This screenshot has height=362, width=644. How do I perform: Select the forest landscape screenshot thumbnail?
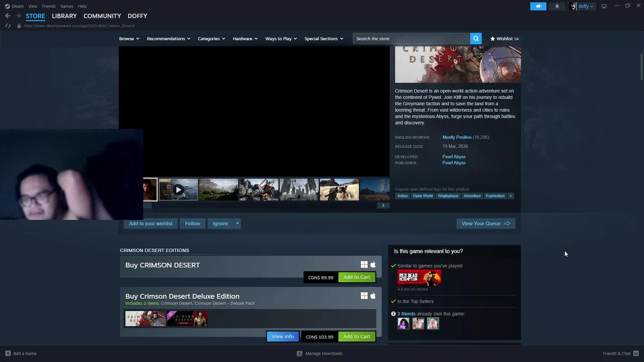[218, 190]
